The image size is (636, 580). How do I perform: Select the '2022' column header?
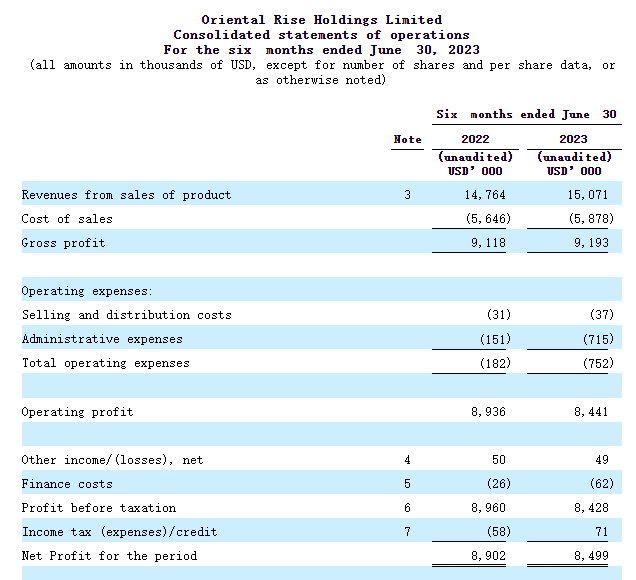(475, 139)
